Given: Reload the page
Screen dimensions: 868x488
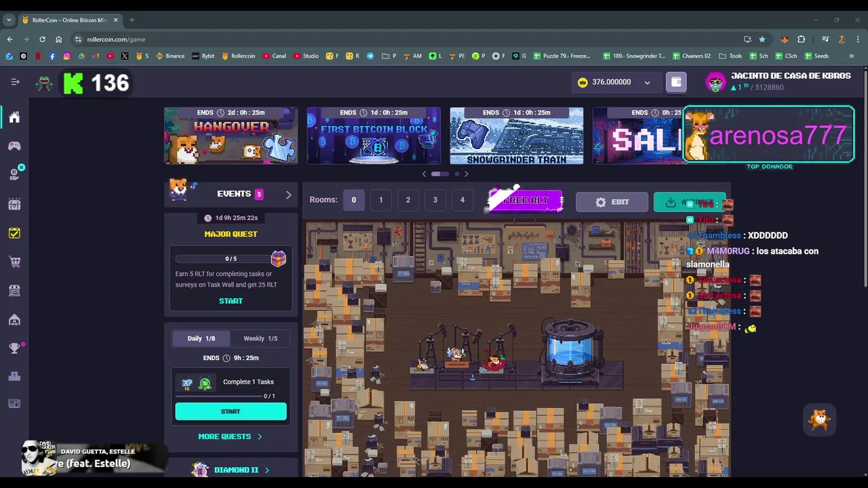Looking at the screenshot, I should 42,39.
